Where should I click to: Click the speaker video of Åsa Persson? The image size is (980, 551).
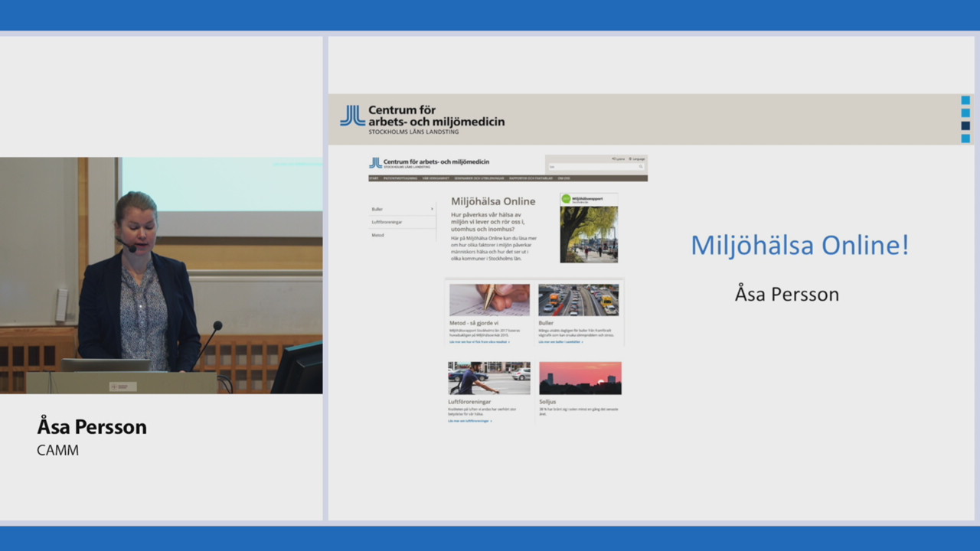[161, 275]
